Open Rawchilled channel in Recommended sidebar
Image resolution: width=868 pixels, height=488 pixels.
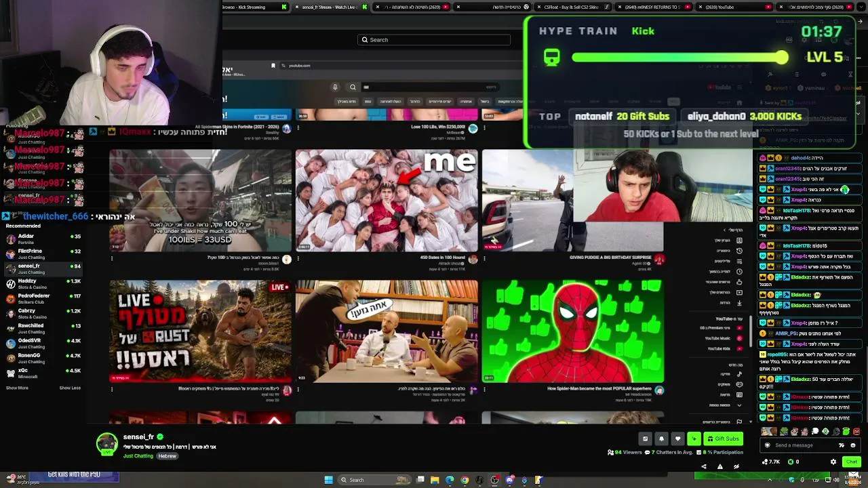point(43,329)
